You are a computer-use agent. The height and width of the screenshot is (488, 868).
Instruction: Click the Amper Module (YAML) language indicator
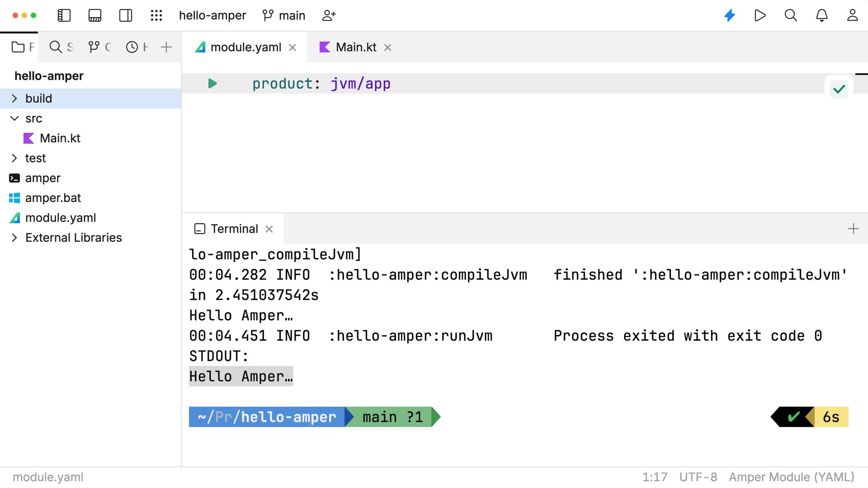(791, 477)
